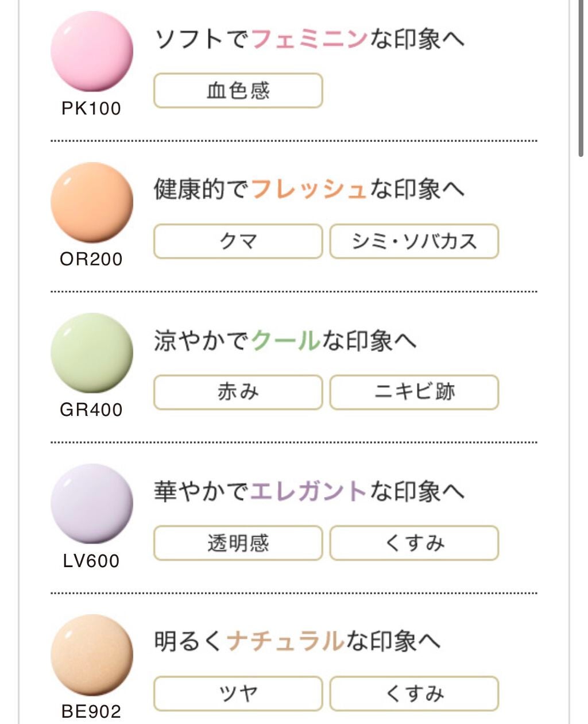Click the 透明感 tag button
588x724 pixels.
[238, 543]
